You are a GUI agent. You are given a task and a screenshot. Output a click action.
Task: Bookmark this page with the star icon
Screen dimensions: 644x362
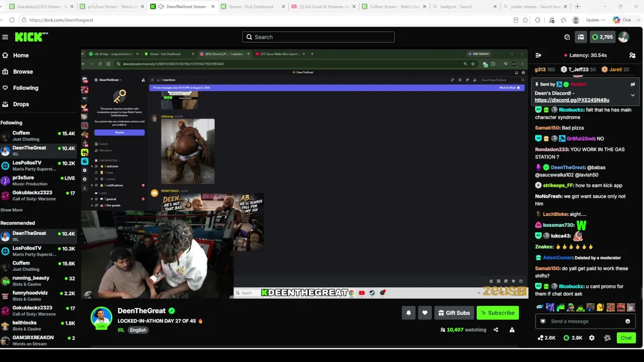525,20
